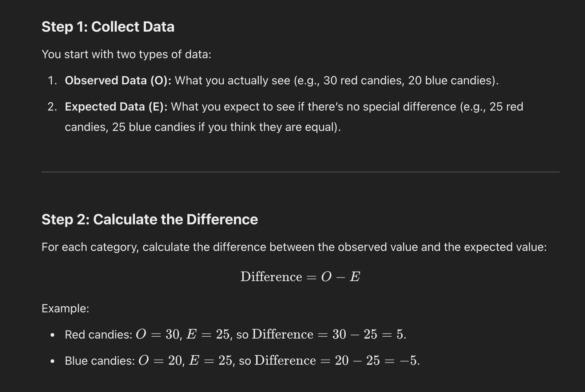The width and height of the screenshot is (585, 392).
Task: Click the 'For each category' sentence
Action: (x=294, y=247)
